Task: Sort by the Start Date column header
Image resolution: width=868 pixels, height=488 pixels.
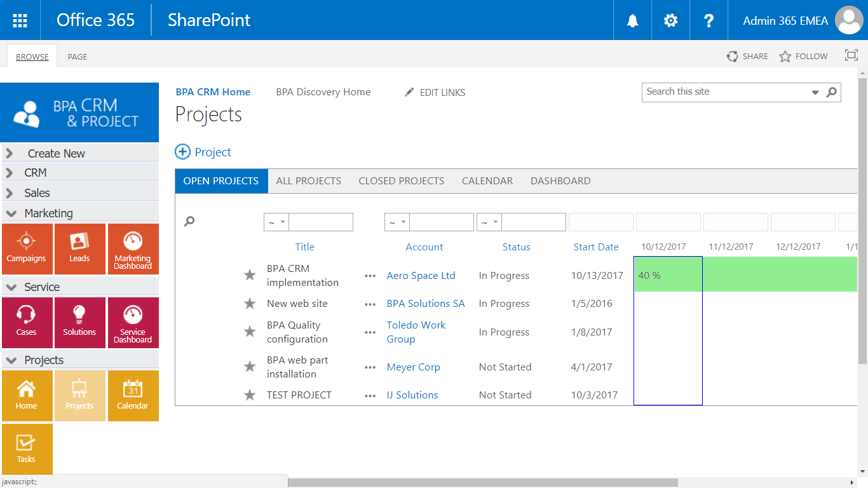Action: click(x=596, y=247)
